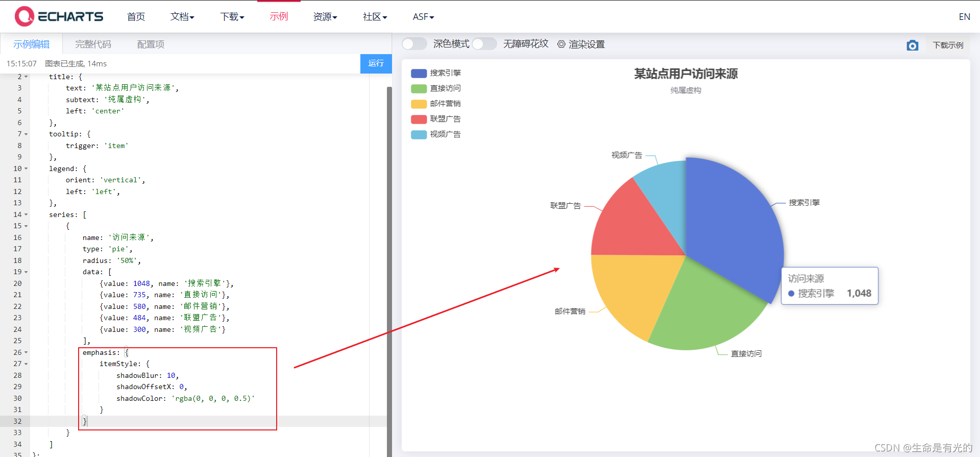Image resolution: width=980 pixels, height=457 pixels.
Task: Switch language to EN
Action: click(x=964, y=17)
